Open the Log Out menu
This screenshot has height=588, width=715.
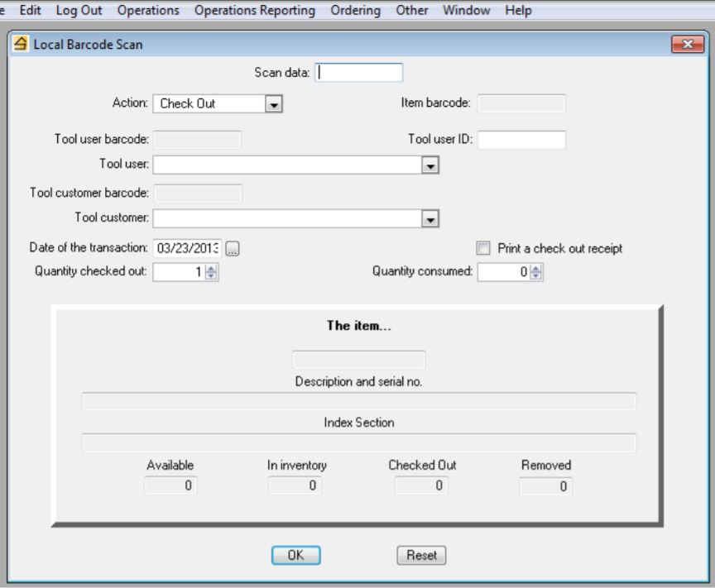[x=79, y=10]
